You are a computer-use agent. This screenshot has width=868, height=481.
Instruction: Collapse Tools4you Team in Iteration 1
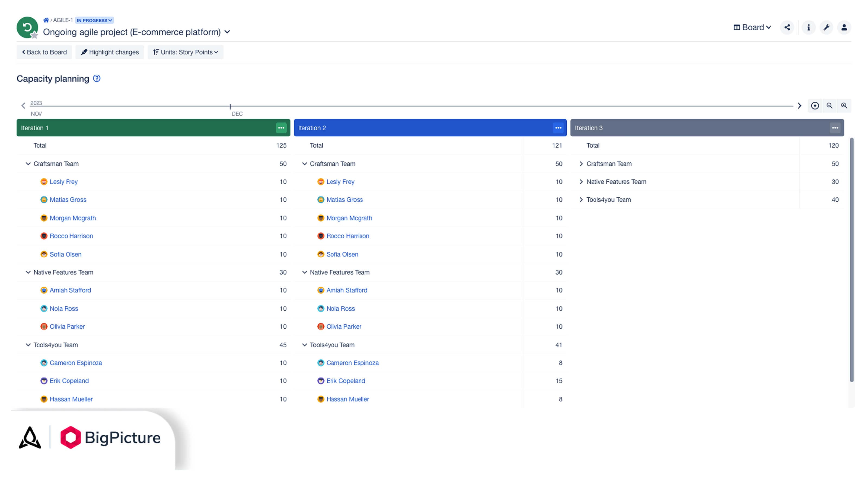(28, 345)
